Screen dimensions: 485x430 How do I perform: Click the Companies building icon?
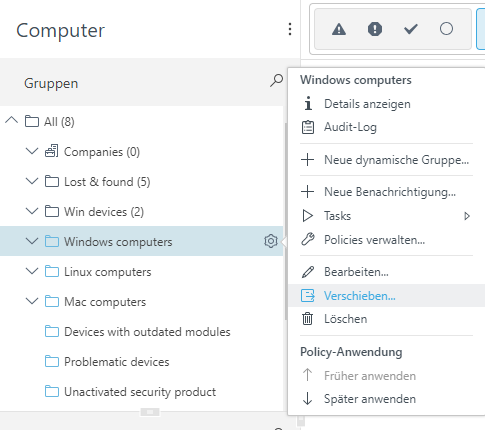point(52,151)
